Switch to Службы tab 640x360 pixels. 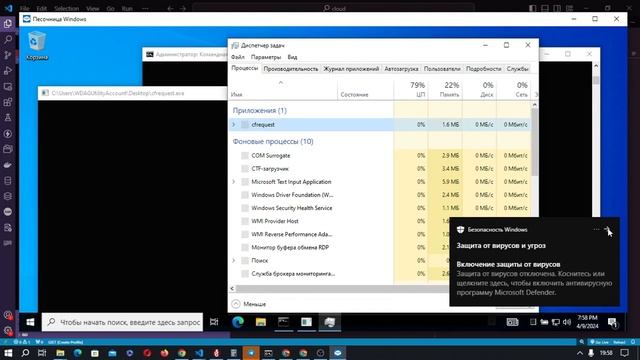[518, 69]
